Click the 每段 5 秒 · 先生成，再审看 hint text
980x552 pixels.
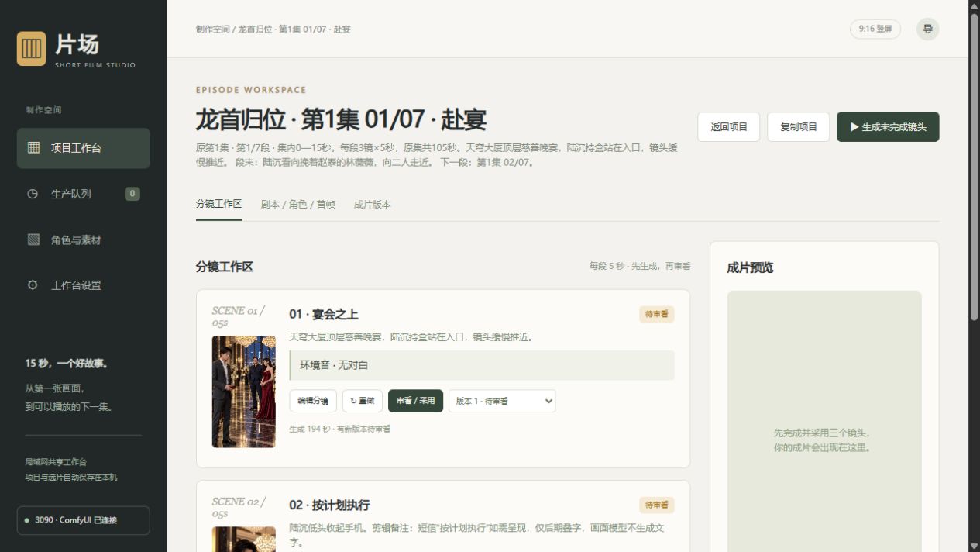640,266
